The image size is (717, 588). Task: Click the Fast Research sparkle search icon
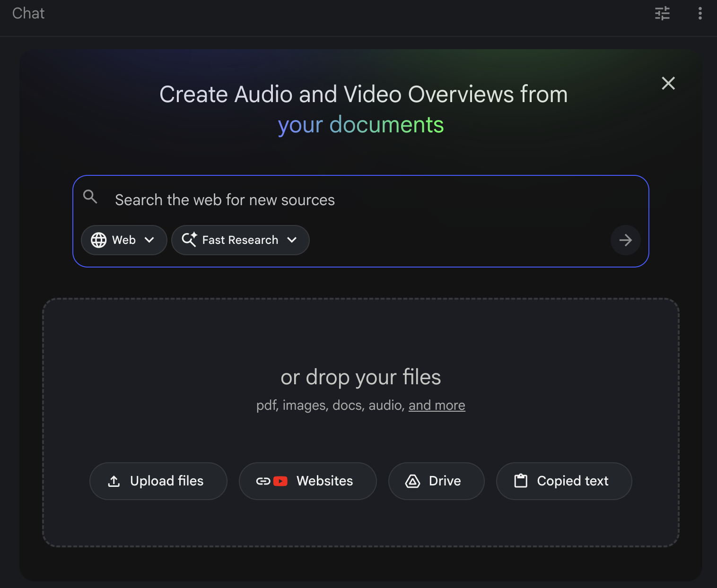[x=189, y=240]
